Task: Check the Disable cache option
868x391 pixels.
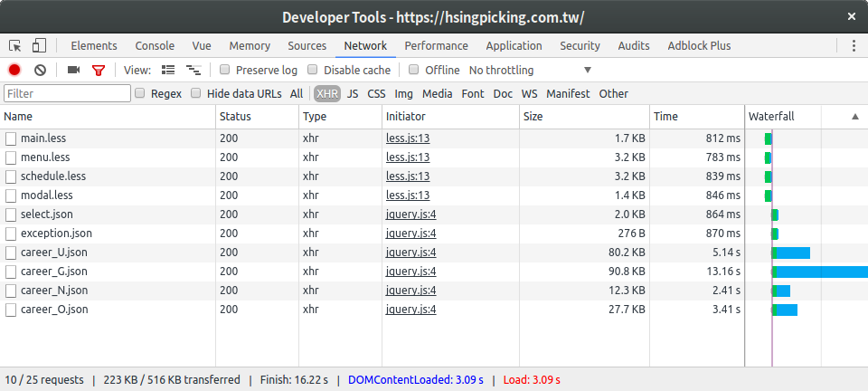Action: 313,70
